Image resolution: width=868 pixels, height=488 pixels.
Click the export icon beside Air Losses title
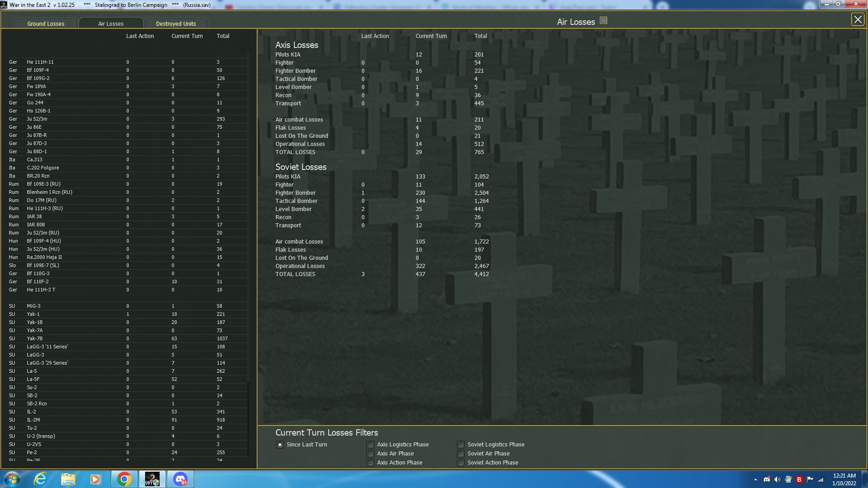click(604, 21)
